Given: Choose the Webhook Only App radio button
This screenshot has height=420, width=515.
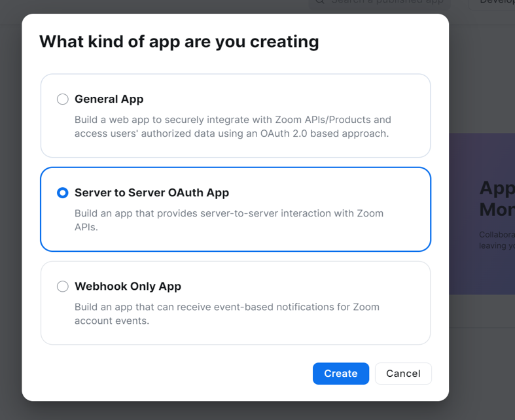Looking at the screenshot, I should click(x=62, y=287).
